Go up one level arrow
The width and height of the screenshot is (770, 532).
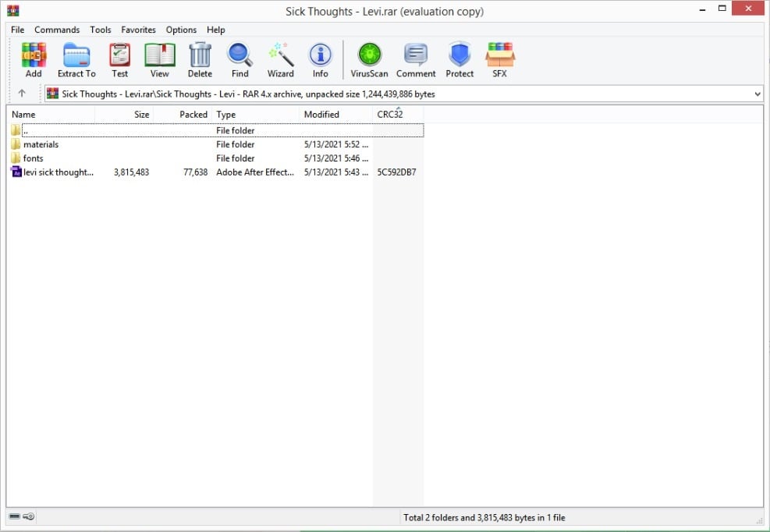22,94
